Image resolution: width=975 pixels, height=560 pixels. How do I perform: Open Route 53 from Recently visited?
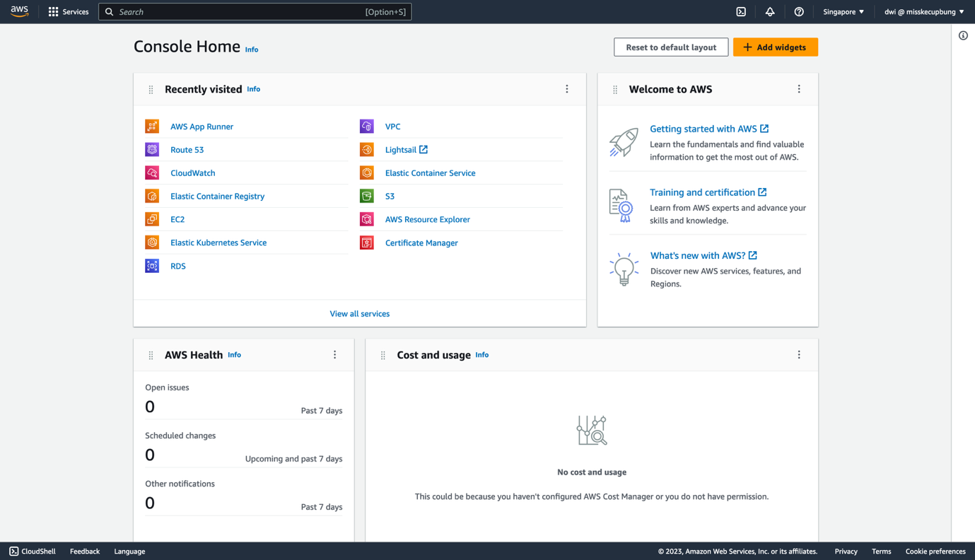pyautogui.click(x=187, y=149)
